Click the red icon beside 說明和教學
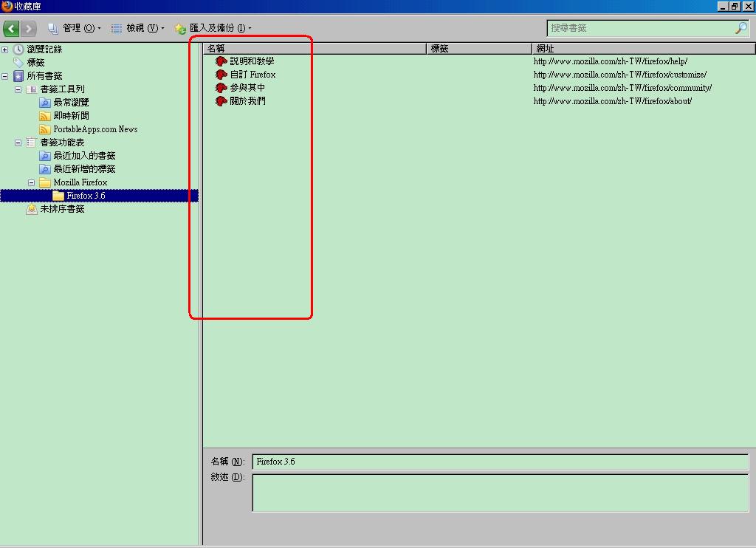This screenshot has width=756, height=548. [x=221, y=61]
